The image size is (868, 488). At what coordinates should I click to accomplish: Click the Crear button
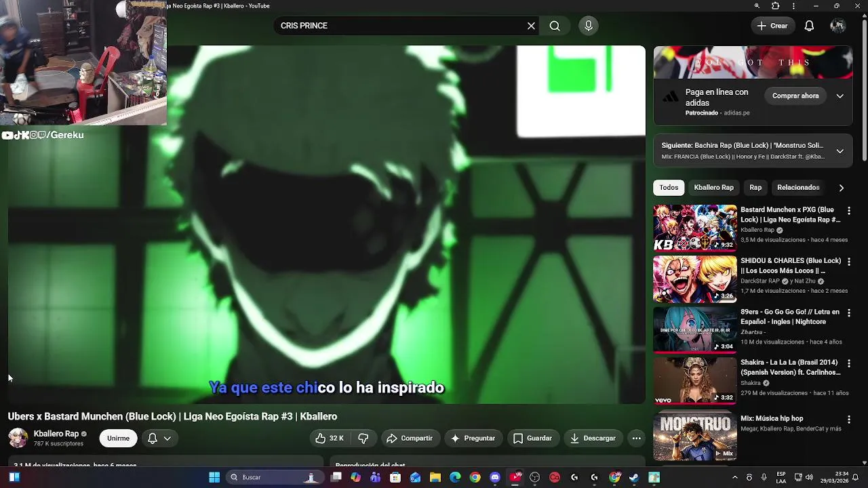click(772, 26)
